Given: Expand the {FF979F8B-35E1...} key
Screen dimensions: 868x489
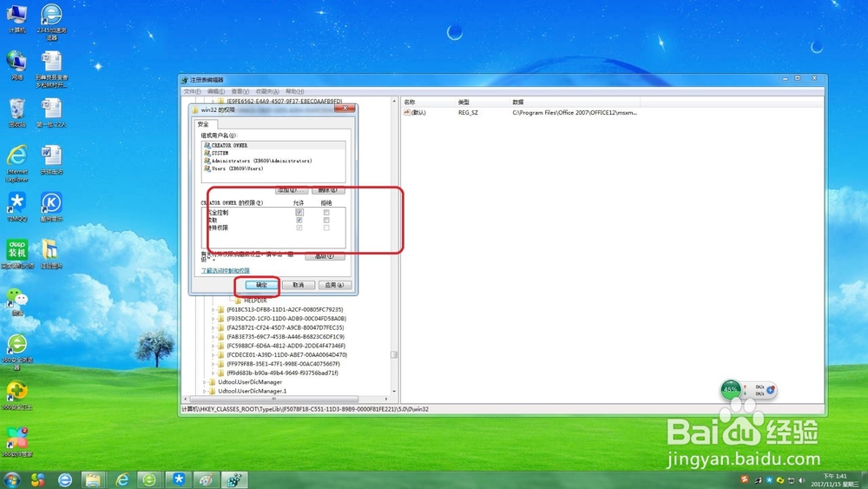Looking at the screenshot, I should click(x=214, y=364).
